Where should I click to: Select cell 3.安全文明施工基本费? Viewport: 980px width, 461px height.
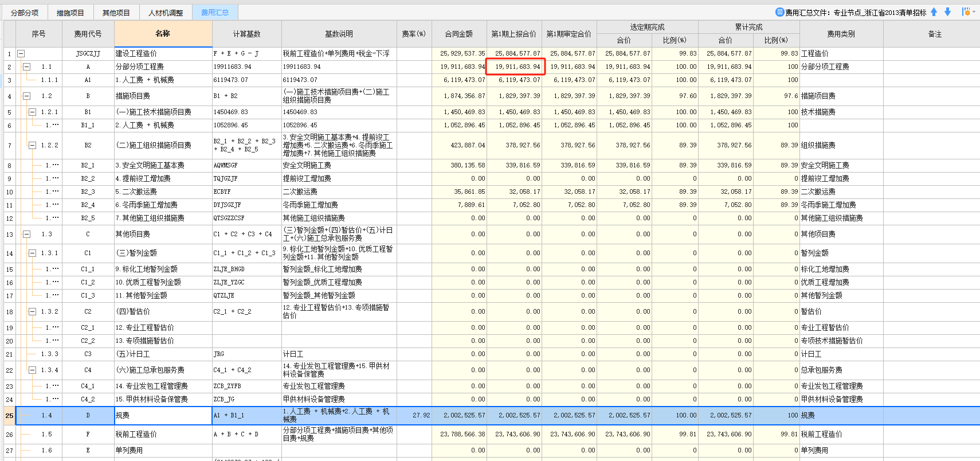163,165
